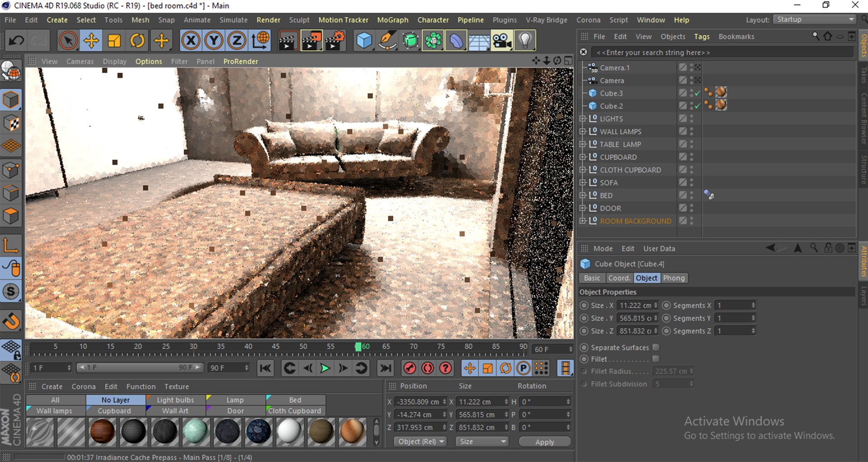Toggle Z-axis lock
Screen dimensions: 868x462
237,41
